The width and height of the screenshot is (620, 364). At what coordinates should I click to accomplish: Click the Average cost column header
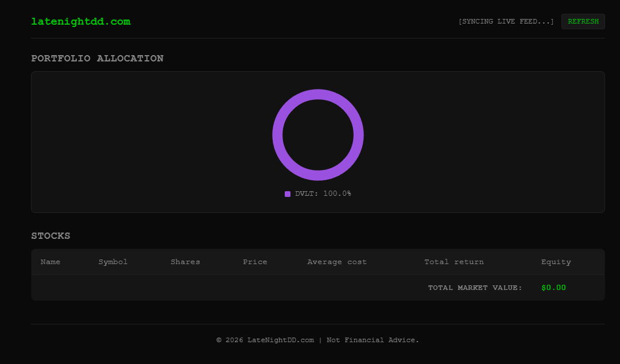coord(337,262)
